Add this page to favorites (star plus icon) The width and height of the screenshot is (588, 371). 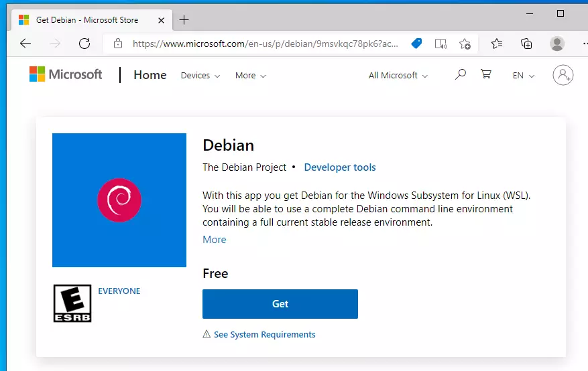(465, 44)
